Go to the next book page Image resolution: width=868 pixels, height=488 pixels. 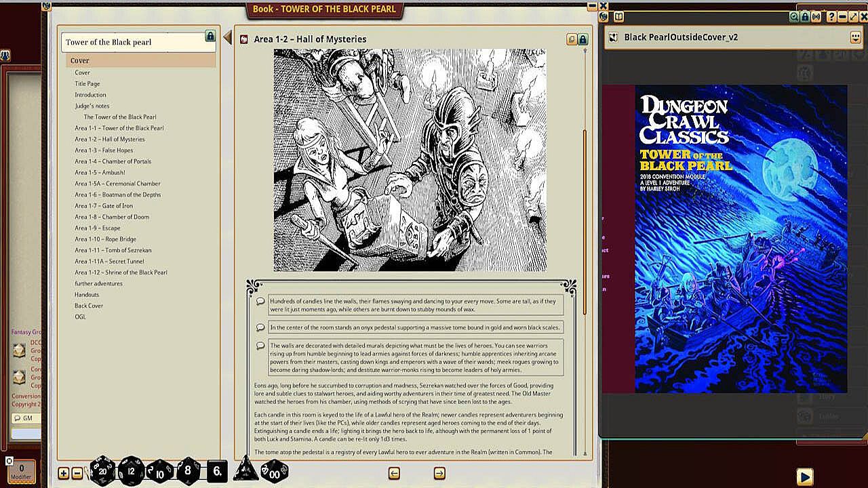[x=439, y=473]
